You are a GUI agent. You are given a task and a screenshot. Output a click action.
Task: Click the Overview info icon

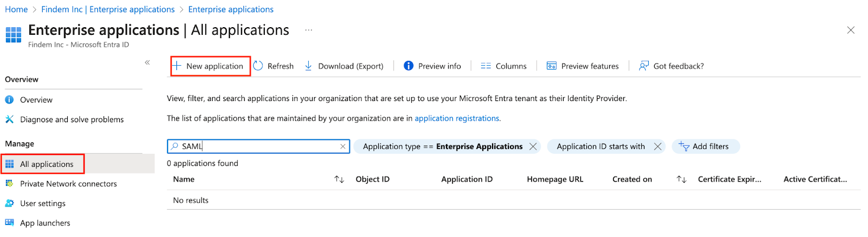click(x=9, y=100)
